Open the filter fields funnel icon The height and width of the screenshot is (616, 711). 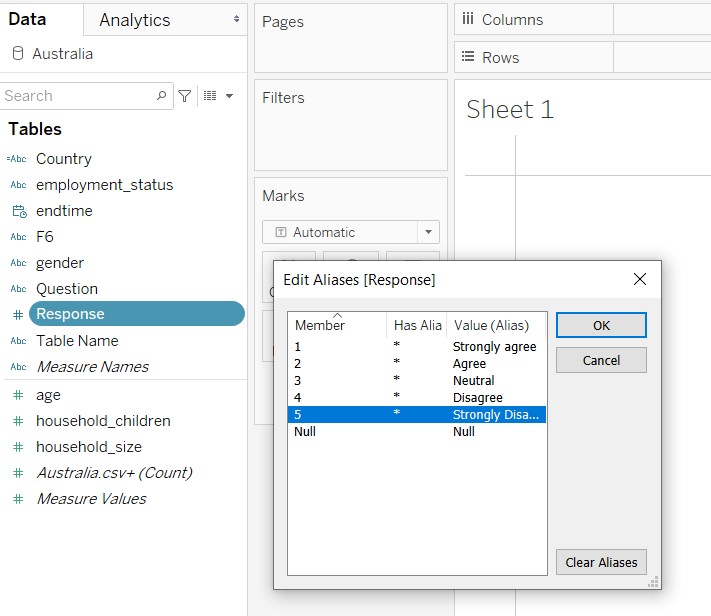tap(185, 96)
